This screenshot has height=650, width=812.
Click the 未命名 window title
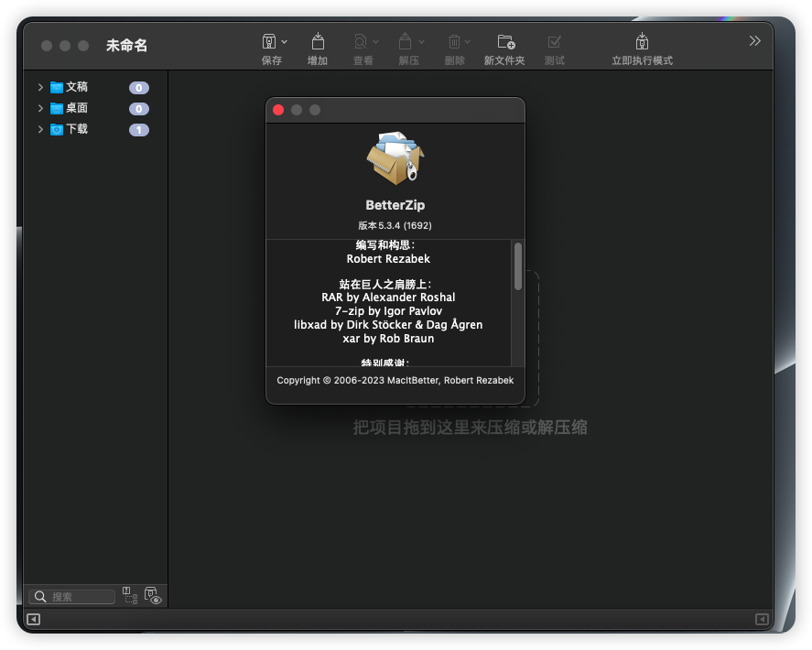click(x=127, y=46)
